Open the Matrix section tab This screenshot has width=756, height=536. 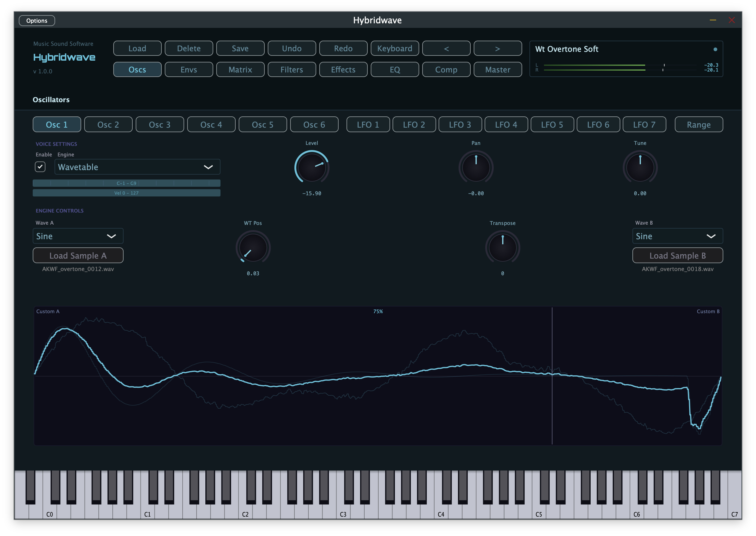click(240, 69)
